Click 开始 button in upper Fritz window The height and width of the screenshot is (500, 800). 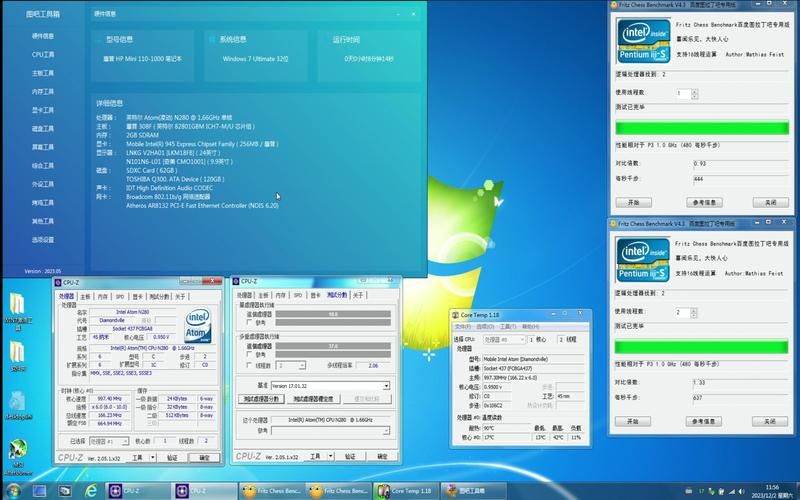633,203
